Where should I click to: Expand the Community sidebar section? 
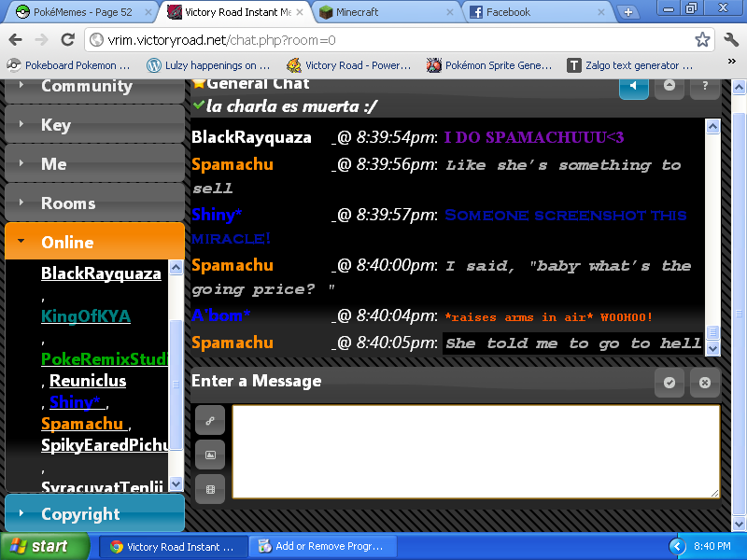point(93,86)
